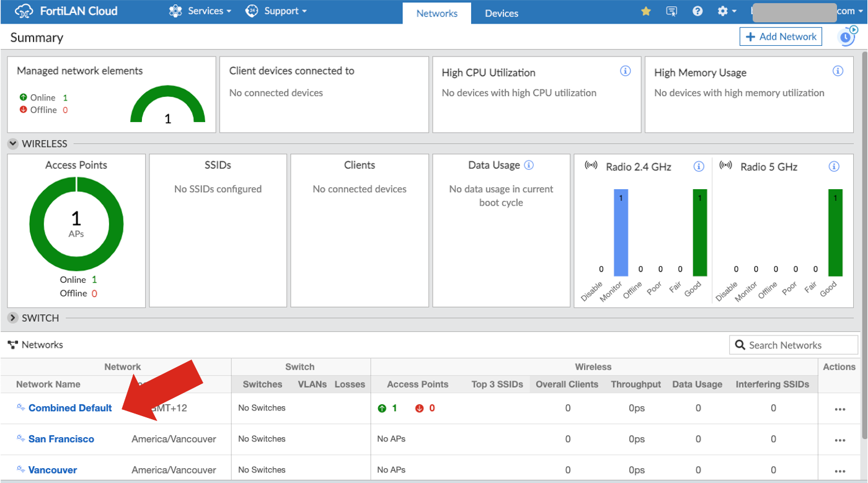This screenshot has height=483, width=868.
Task: Switch to the Devices tab
Action: pyautogui.click(x=501, y=12)
